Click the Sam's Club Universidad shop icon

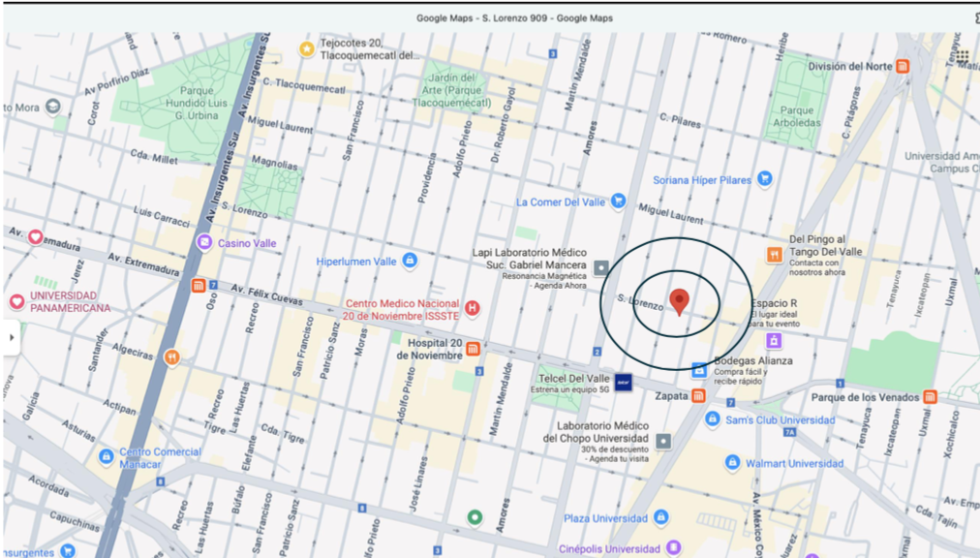[712, 418]
